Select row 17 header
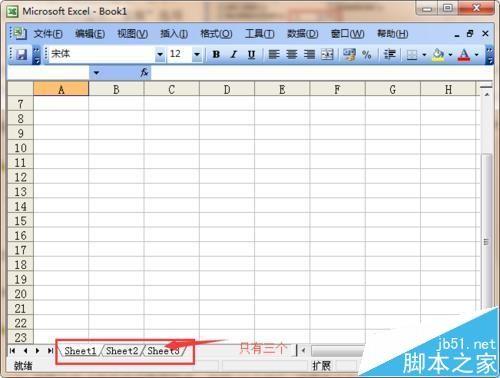This screenshot has height=378, width=500. pyautogui.click(x=20, y=250)
